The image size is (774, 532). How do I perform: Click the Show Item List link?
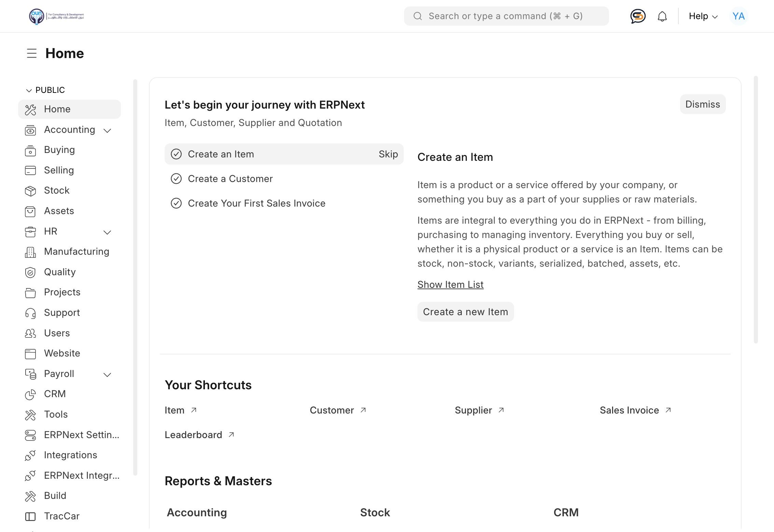tap(450, 284)
